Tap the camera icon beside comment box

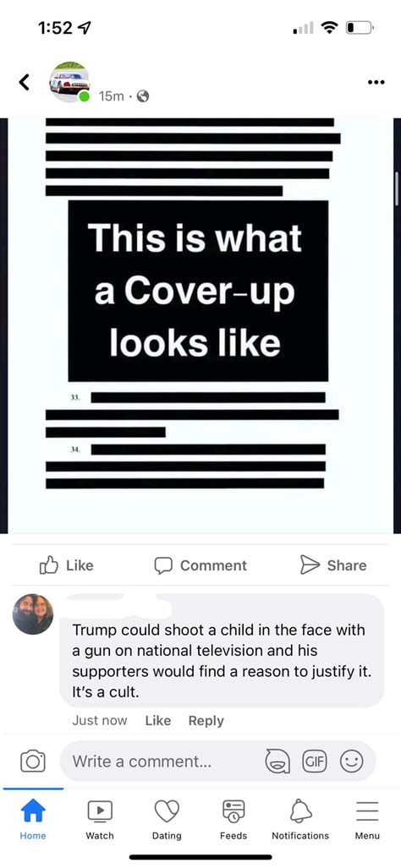tap(33, 761)
